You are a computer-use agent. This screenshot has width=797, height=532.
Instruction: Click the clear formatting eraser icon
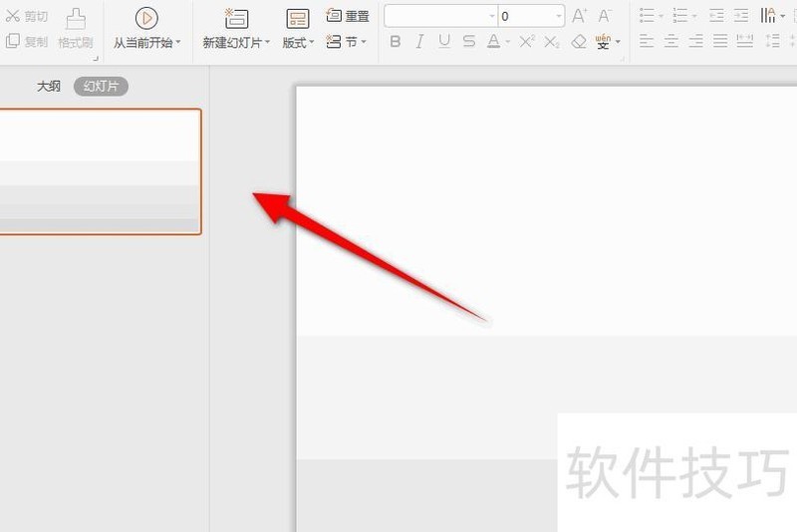coord(579,42)
